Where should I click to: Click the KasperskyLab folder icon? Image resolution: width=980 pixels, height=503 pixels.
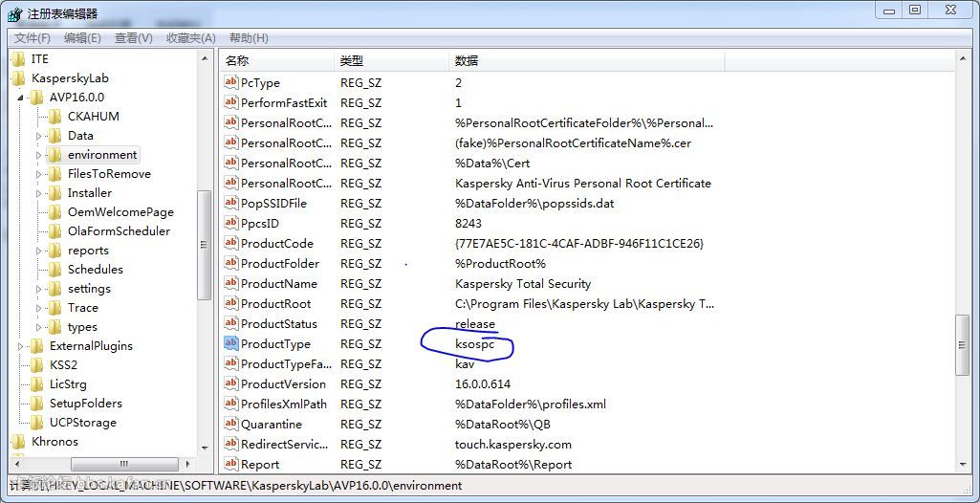[x=19, y=78]
